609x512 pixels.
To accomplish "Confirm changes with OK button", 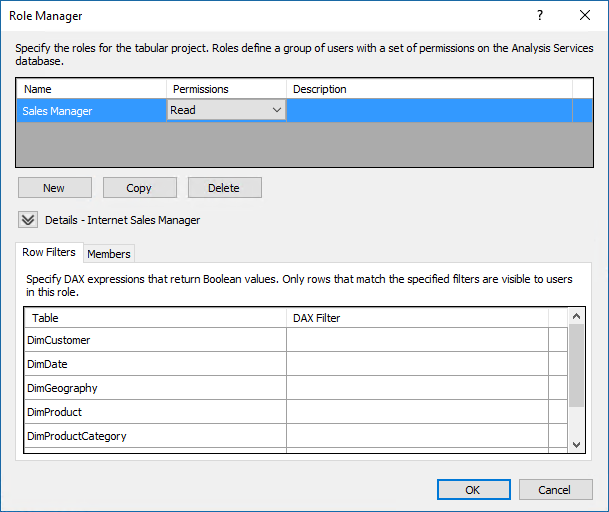I will [x=473, y=489].
